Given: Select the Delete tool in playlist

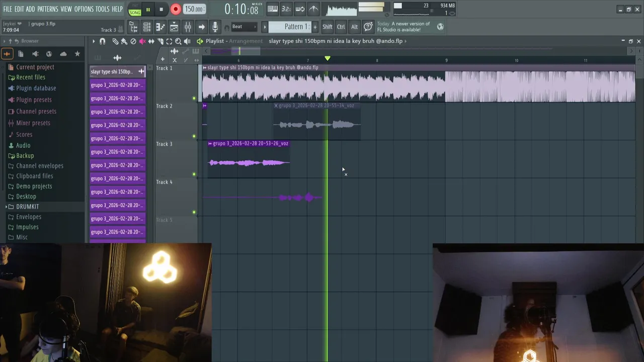Looking at the screenshot, I should 133,41.
